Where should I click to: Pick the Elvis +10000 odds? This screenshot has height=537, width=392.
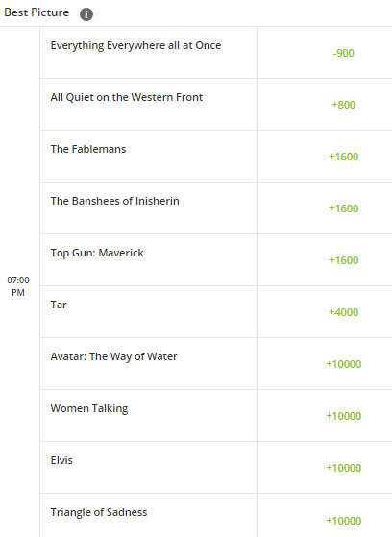pos(343,468)
